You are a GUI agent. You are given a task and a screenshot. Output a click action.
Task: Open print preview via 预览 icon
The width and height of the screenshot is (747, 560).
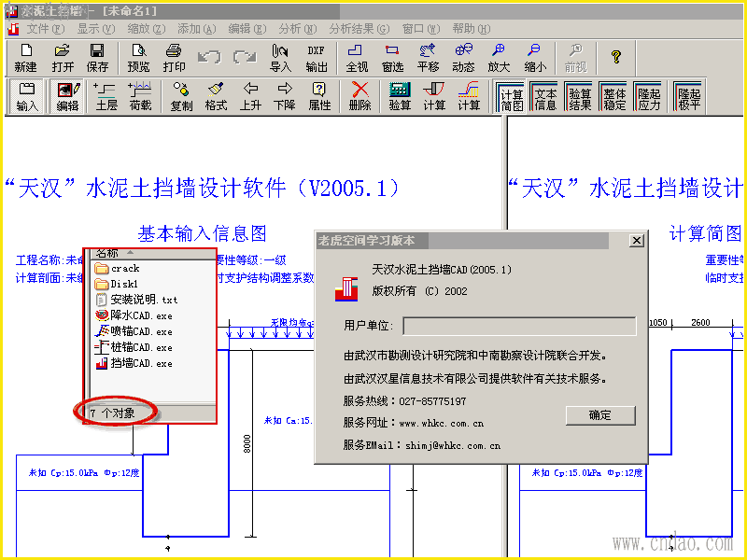tap(138, 58)
